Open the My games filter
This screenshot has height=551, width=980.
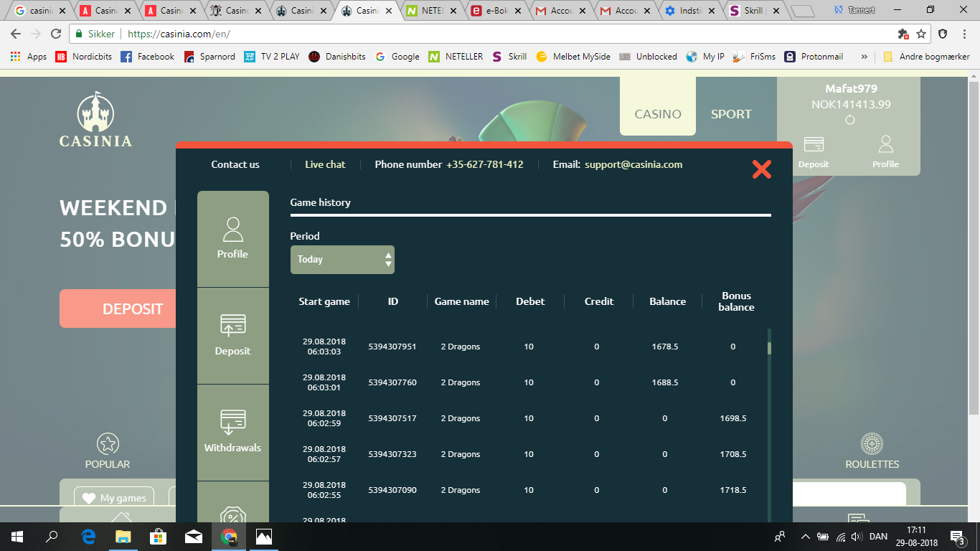pyautogui.click(x=115, y=497)
